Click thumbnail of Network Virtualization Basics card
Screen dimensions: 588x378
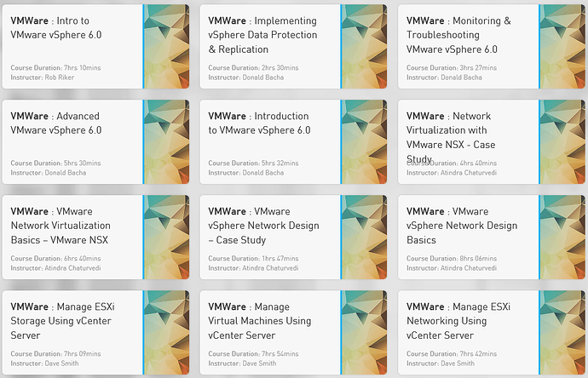(166, 238)
